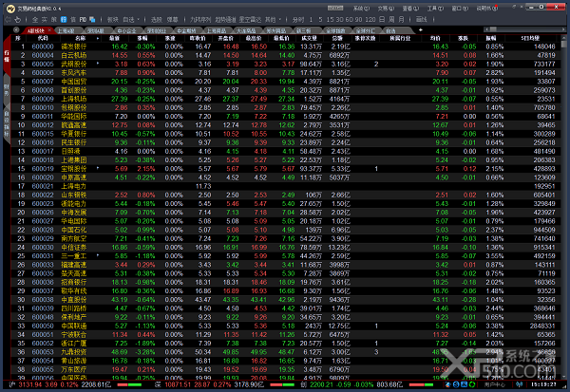Sort by the 代码 column header
The width and height of the screenshot is (570, 392).
pyautogui.click(x=43, y=38)
